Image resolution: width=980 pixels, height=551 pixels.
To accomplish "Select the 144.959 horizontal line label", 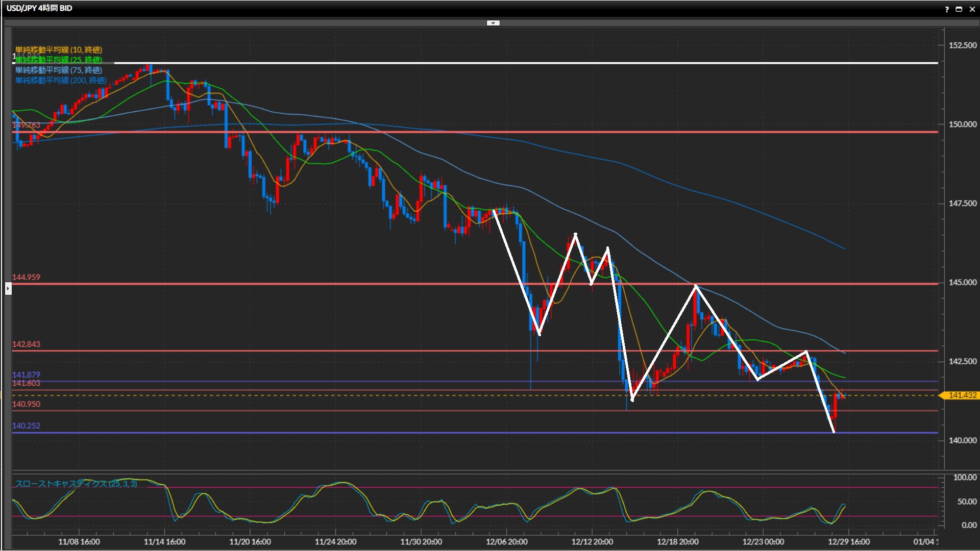I will click(x=26, y=278).
